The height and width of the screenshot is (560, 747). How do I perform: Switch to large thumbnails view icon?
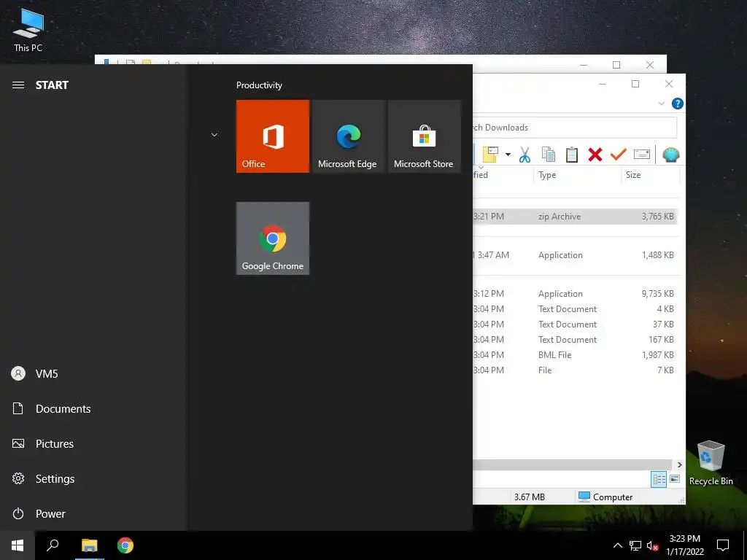675,479
